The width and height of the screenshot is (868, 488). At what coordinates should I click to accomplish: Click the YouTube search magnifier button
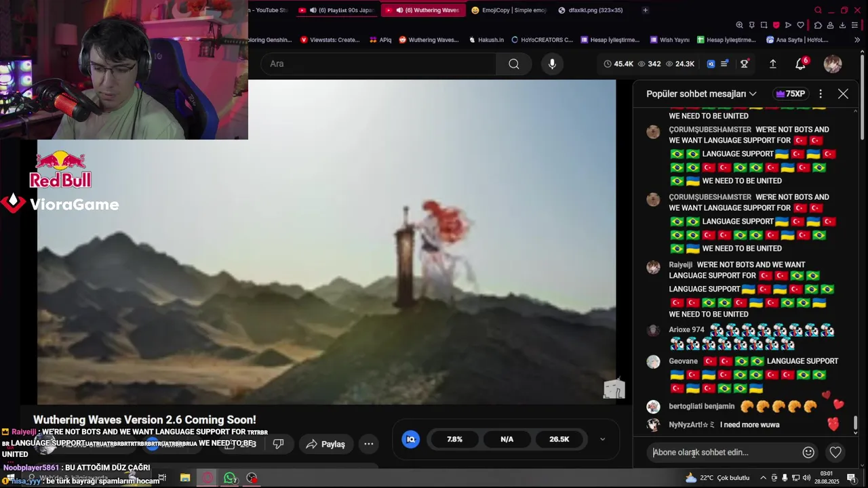[513, 64]
